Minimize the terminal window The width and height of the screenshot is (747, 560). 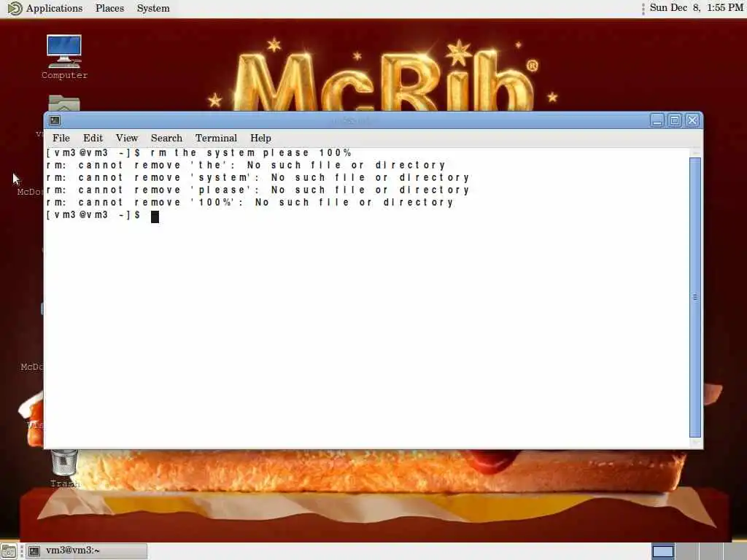tap(657, 120)
